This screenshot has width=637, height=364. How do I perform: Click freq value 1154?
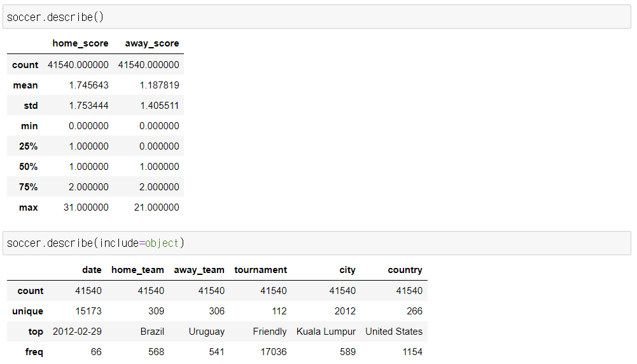point(412,352)
